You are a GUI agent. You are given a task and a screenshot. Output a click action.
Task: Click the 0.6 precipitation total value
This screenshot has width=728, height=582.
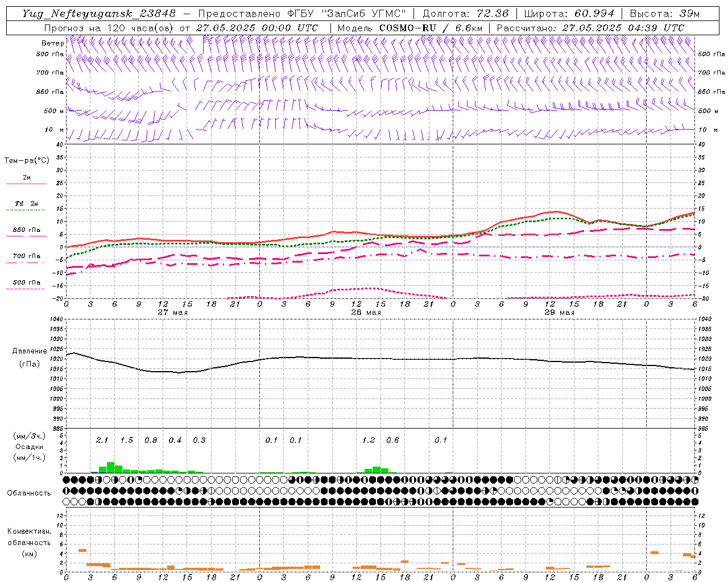click(392, 440)
